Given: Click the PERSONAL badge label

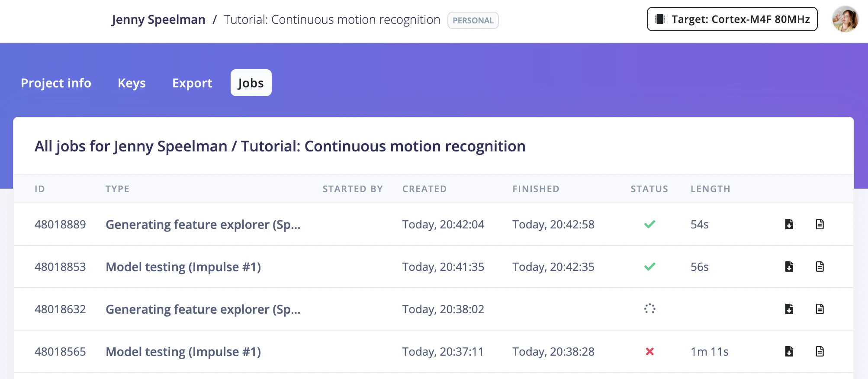Looking at the screenshot, I should click(x=473, y=20).
